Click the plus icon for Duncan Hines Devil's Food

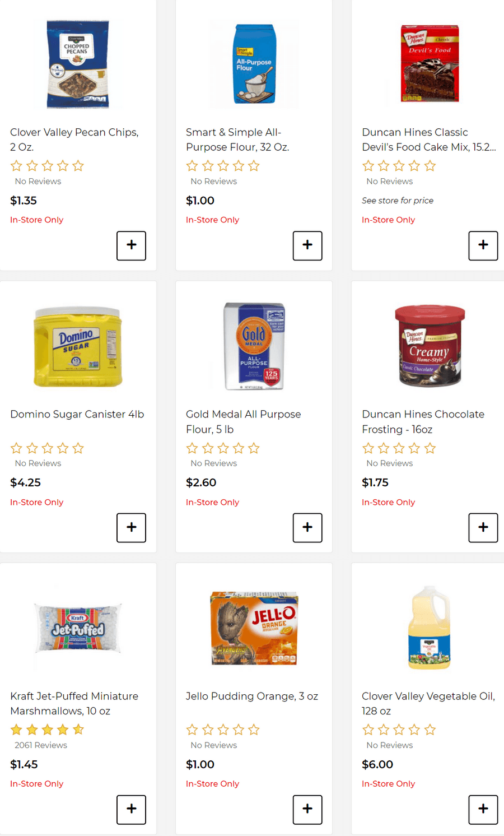(x=483, y=245)
